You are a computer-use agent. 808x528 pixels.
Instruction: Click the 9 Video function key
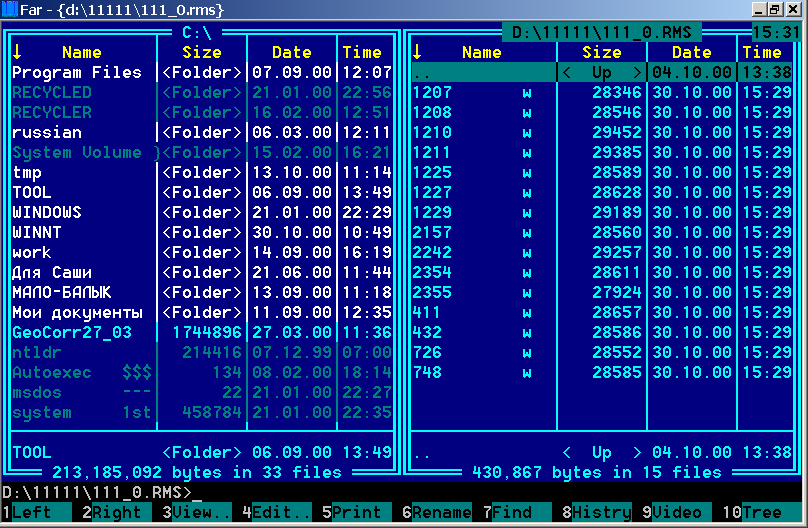(x=677, y=513)
